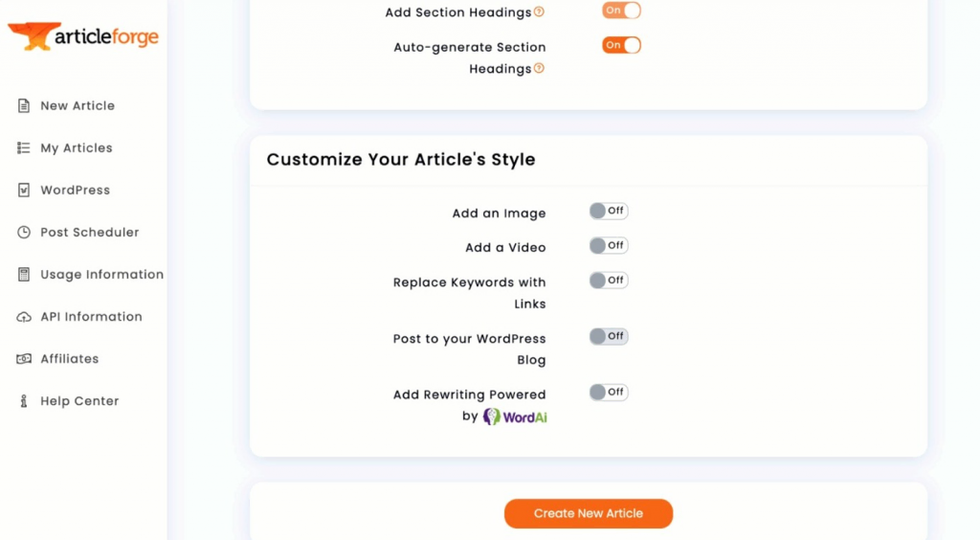Turn on Add a Video switch
Image resolution: width=980 pixels, height=540 pixels.
point(608,245)
